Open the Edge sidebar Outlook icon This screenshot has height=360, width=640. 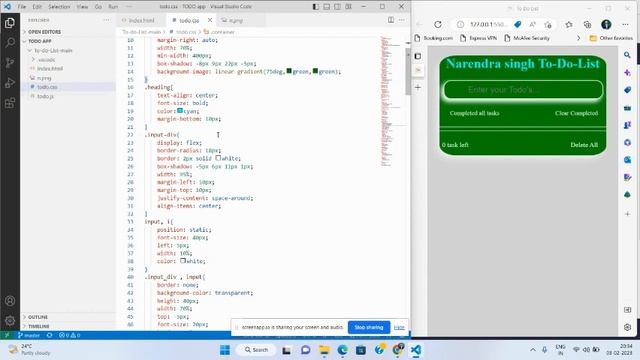coord(627,160)
